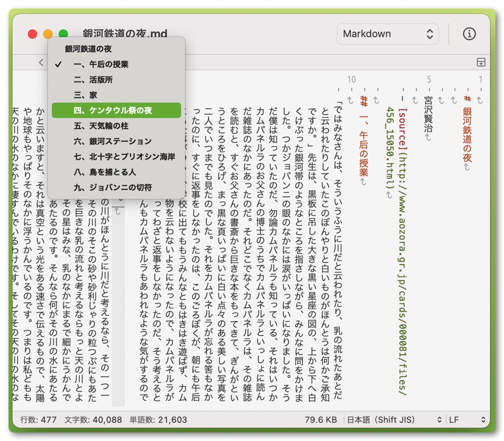Click the split editor icon

pos(481,62)
